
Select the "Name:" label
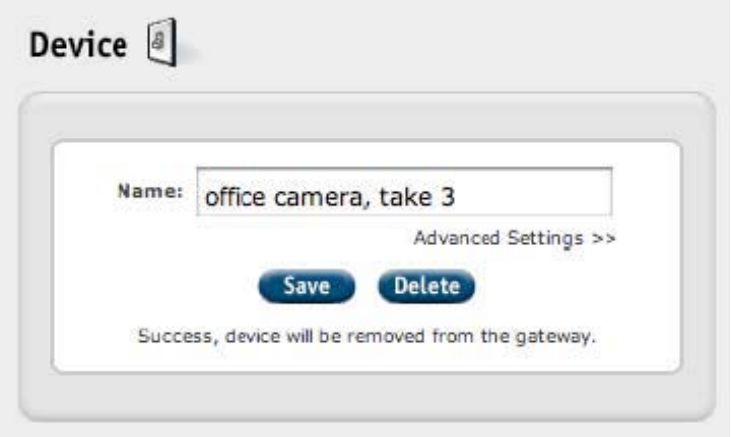click(150, 191)
